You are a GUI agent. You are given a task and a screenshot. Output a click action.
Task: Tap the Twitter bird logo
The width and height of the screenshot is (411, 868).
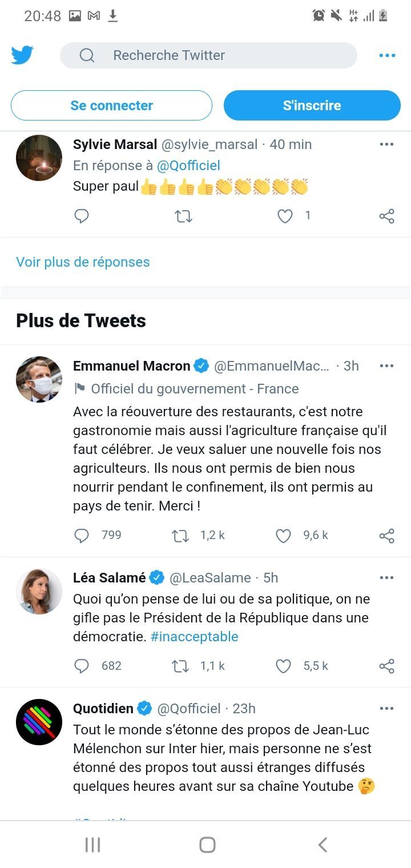click(x=22, y=55)
